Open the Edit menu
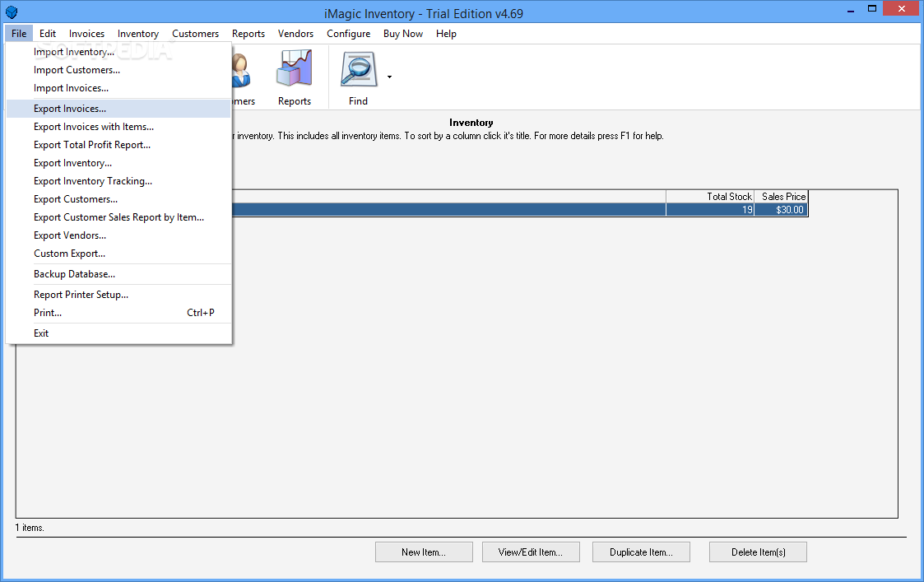924x582 pixels. pos(48,34)
